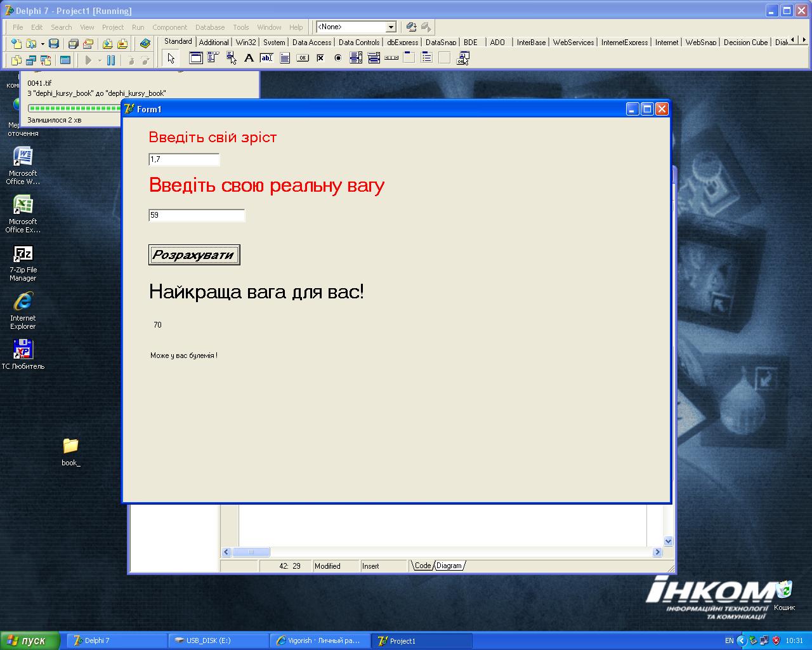Screen dimensions: 812x650
Task: Open the Delphi Help contents icon
Action: pyautogui.click(x=145, y=44)
